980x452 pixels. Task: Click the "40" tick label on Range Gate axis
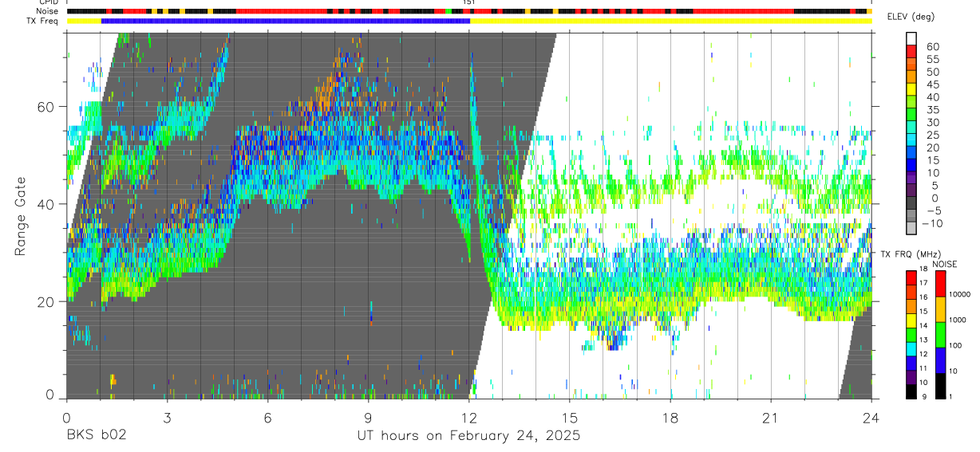[45, 204]
